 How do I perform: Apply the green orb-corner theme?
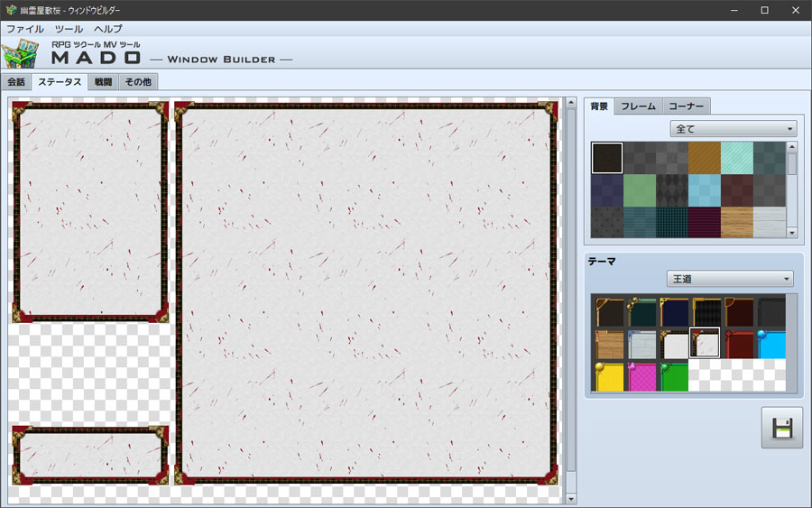(x=674, y=376)
